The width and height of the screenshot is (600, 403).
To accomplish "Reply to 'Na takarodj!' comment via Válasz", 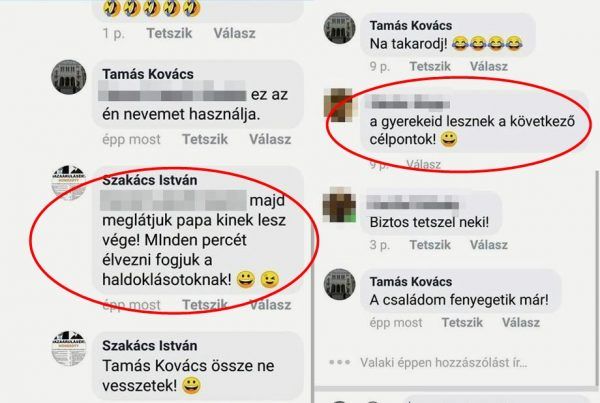I will [489, 66].
